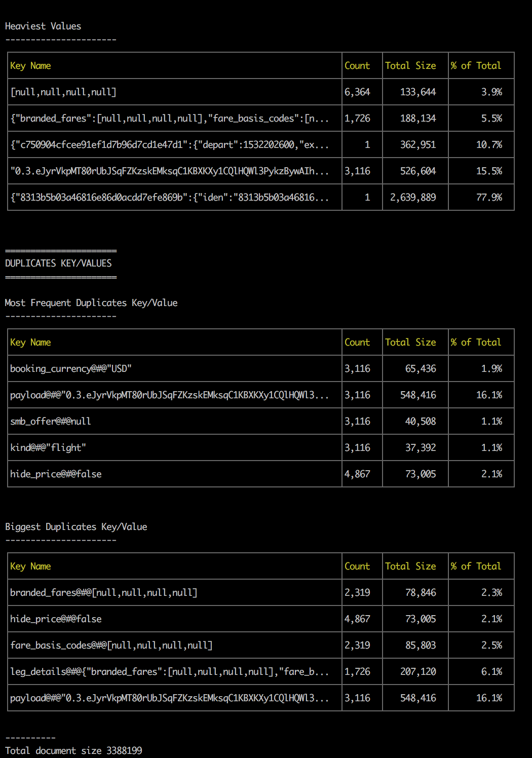Click '16.1%' in Biggest Duplicates table

(x=489, y=698)
